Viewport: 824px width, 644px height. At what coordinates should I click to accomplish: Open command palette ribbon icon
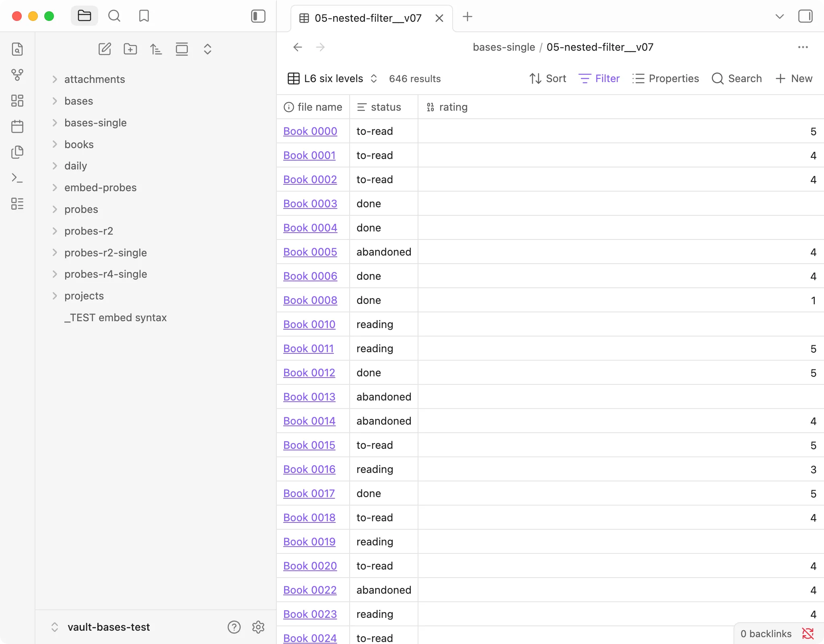pos(17,178)
